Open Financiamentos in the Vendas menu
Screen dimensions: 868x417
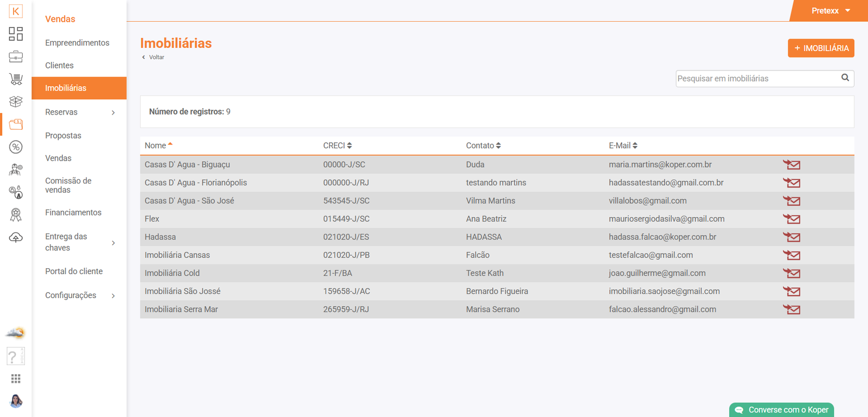[x=73, y=213]
